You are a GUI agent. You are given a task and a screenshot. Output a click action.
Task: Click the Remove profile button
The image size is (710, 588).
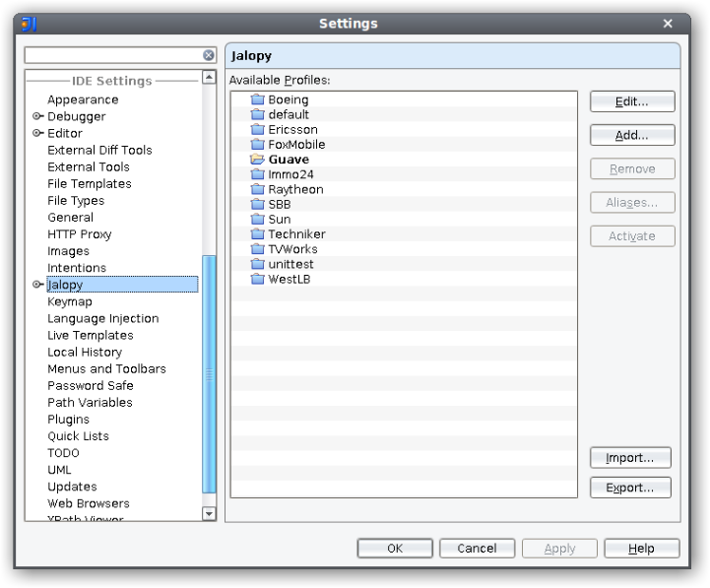[x=632, y=169]
